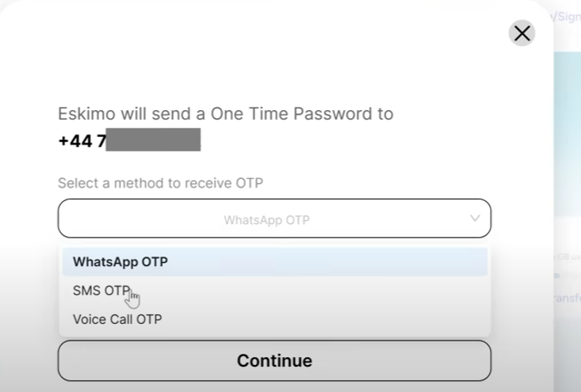Click the 'WhatsApp OTP' text inside the selector field
The width and height of the screenshot is (581, 392).
266,219
